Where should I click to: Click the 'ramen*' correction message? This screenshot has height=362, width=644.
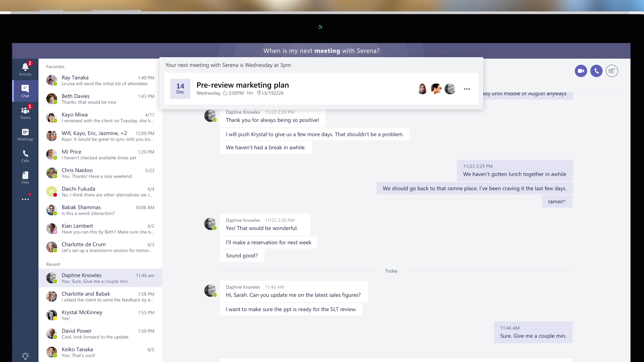point(557,201)
